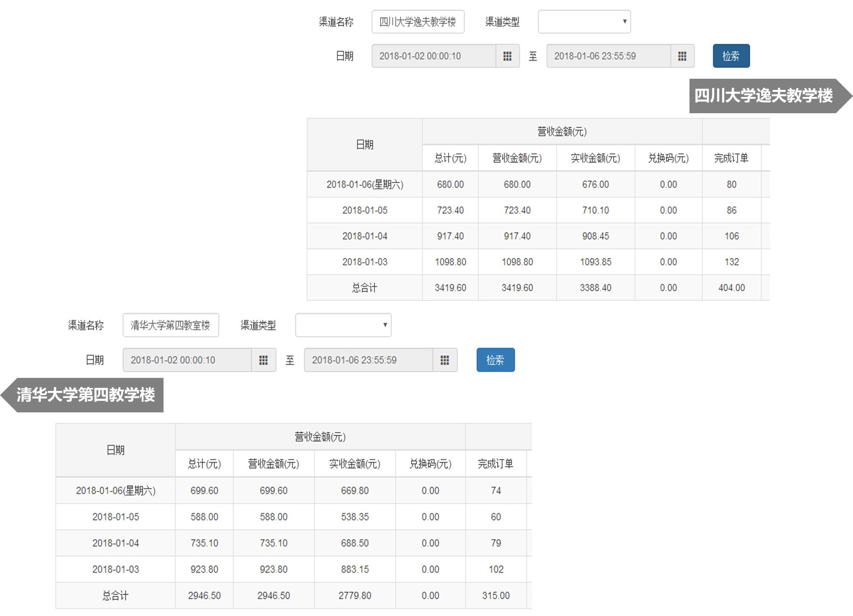Select 2018-01-05 date cell showing total 723.40
The width and height of the screenshot is (853, 616).
(x=365, y=210)
